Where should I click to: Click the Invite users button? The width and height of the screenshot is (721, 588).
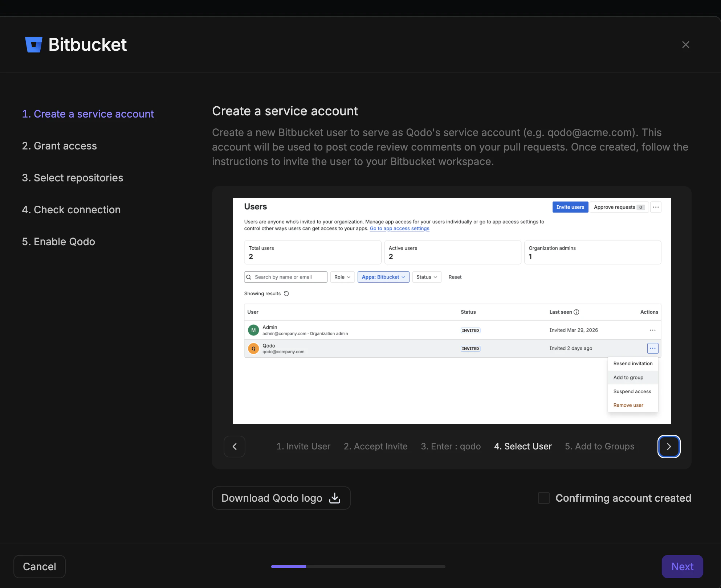(x=570, y=207)
